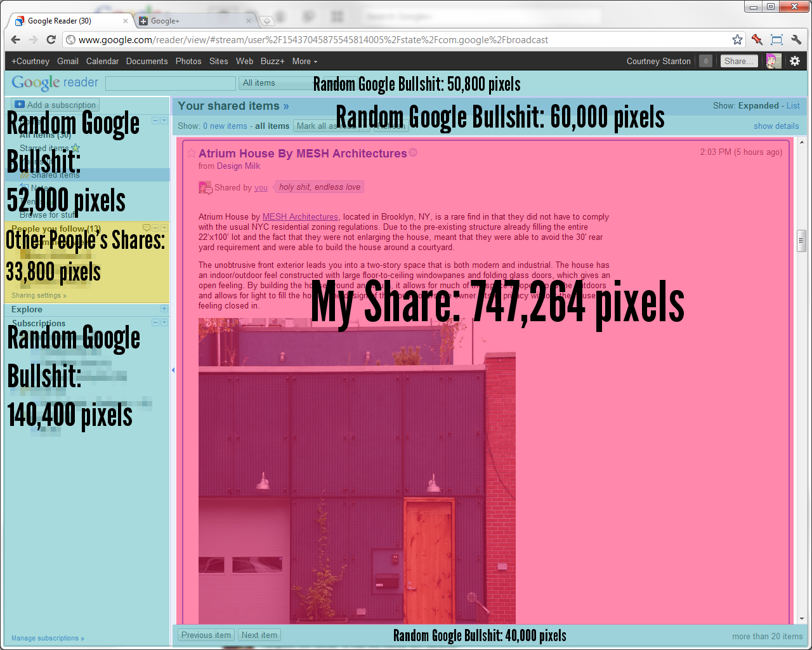Screen dimensions: 812x650
Task: Open the Subscriptions options dropdown arrow
Action: coord(164,322)
